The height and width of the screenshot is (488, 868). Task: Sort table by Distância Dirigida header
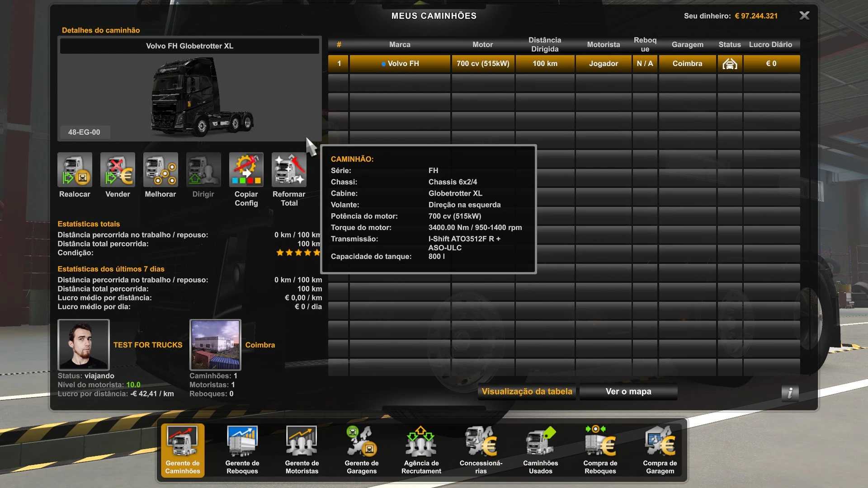click(x=545, y=45)
